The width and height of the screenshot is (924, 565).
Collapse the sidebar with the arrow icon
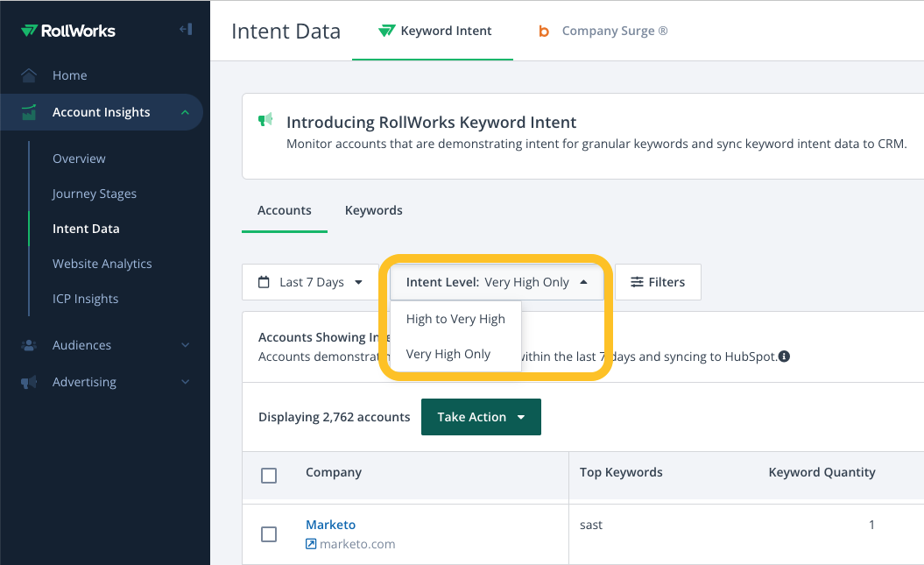pyautogui.click(x=186, y=30)
